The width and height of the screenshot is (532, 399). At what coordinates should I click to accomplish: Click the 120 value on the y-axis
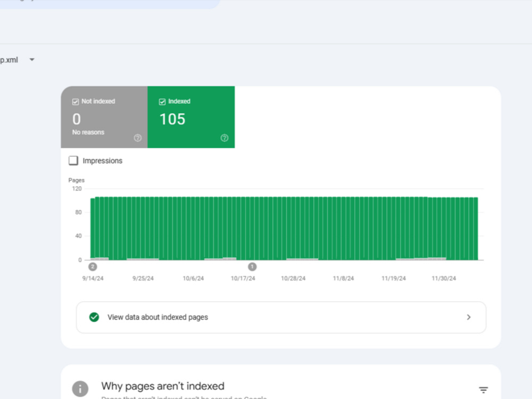(x=77, y=189)
